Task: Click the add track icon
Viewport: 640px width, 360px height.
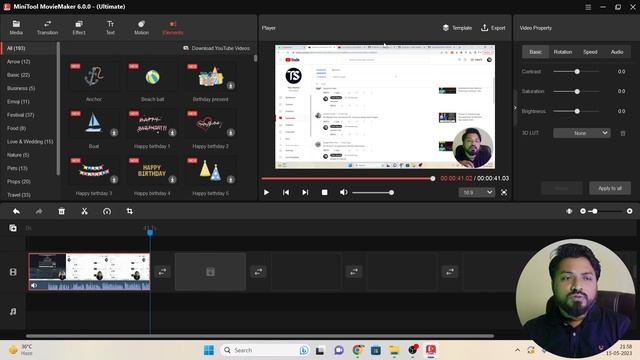Action: click(x=13, y=228)
